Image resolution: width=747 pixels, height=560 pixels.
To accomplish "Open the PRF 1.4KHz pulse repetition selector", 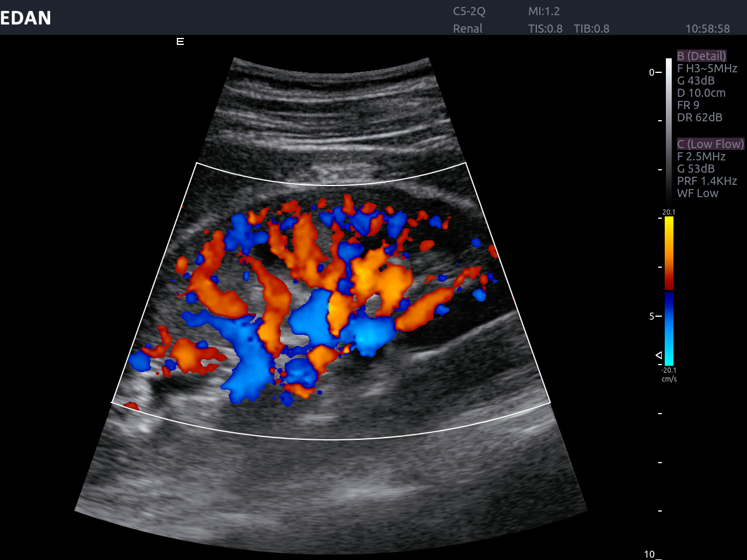I will 706,181.
